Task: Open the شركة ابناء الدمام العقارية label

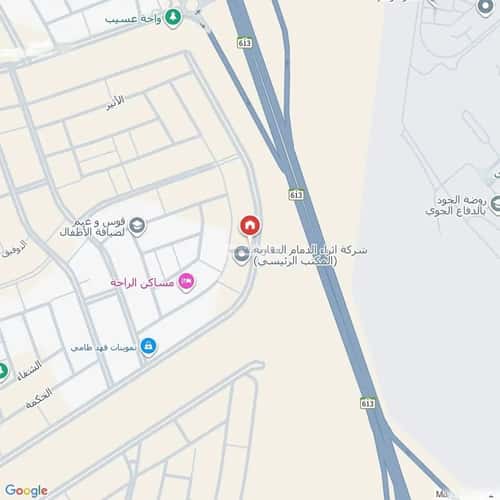Action: [310, 255]
